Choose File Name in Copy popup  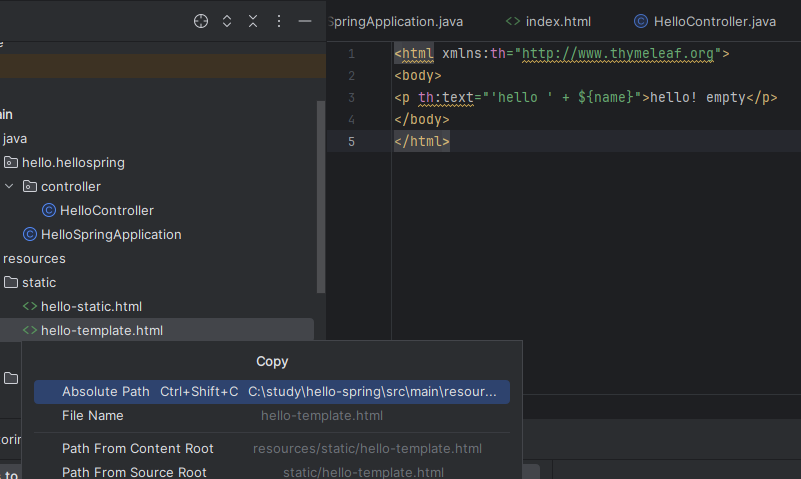[272, 416]
